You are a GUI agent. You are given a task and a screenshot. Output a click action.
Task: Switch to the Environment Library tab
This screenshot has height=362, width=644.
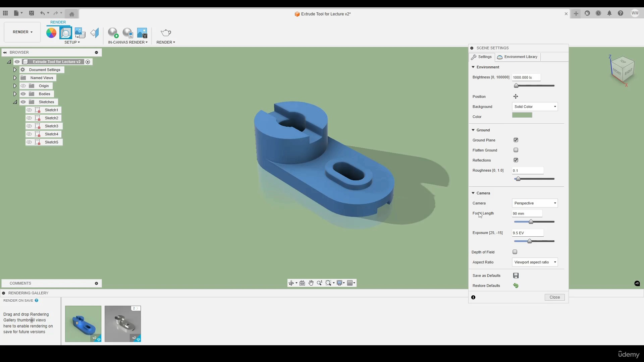tap(518, 57)
